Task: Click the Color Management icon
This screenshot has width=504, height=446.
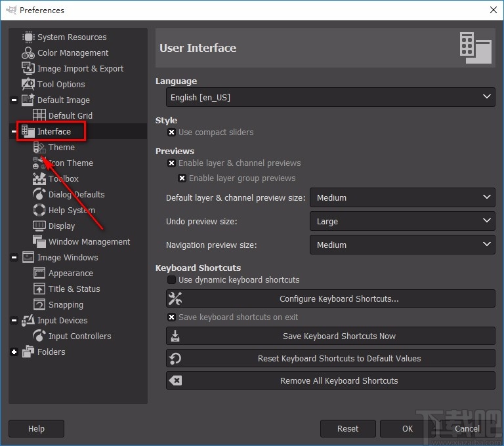Action: tap(28, 53)
